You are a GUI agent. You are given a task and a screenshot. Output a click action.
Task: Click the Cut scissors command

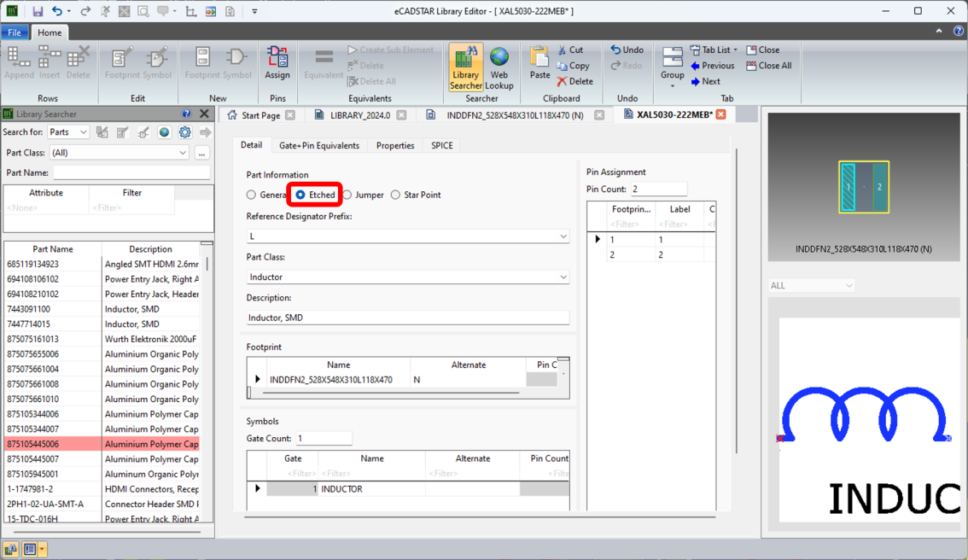point(570,50)
